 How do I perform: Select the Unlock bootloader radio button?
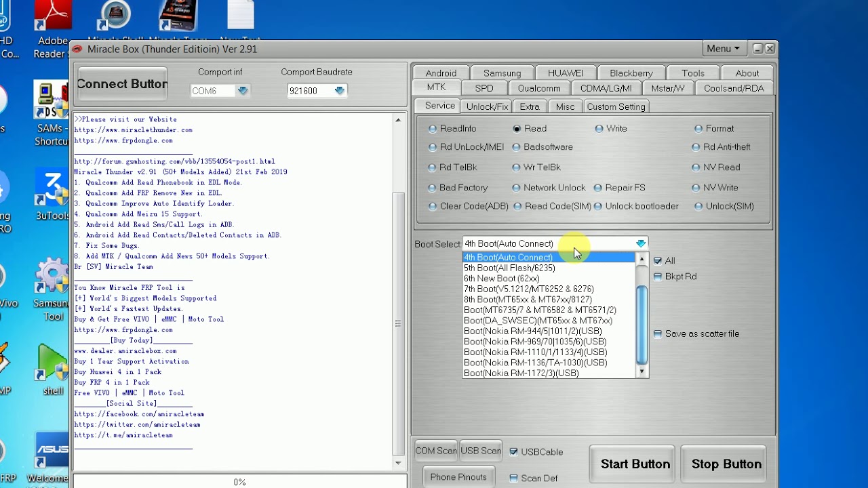pos(599,207)
